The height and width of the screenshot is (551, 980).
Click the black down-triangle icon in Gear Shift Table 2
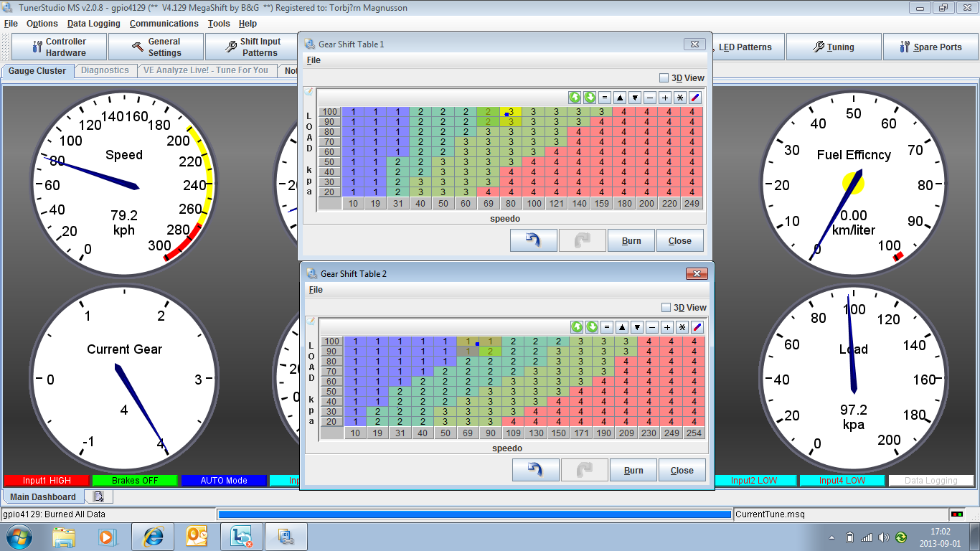[637, 327]
